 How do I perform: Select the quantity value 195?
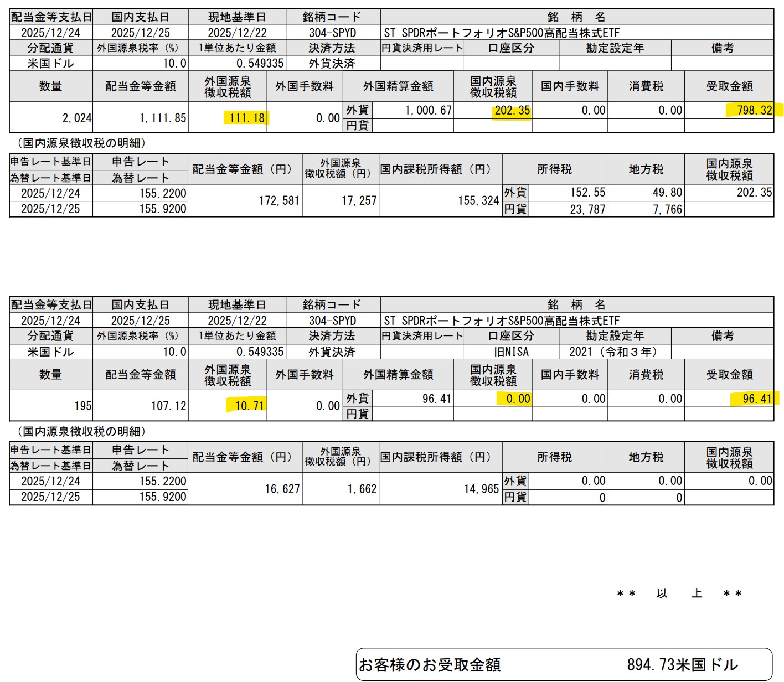tap(82, 406)
